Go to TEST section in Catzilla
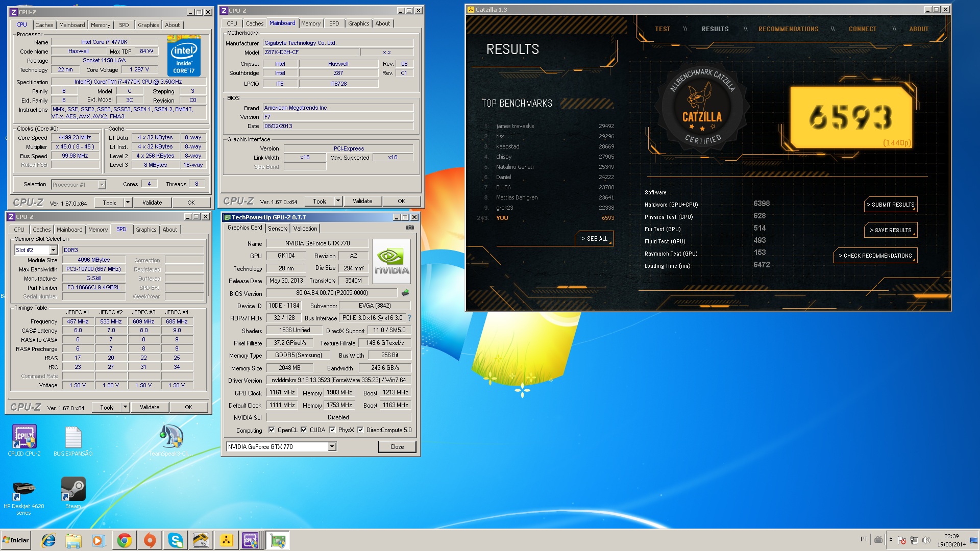 tap(663, 29)
